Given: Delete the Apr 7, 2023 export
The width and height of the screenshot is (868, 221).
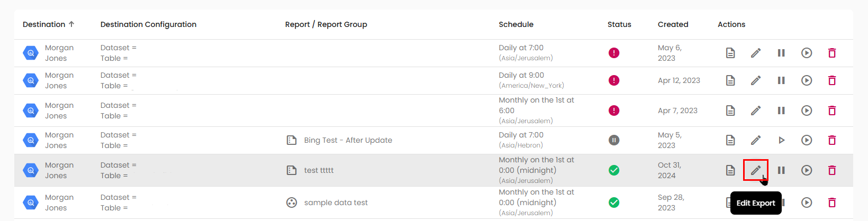Looking at the screenshot, I should pos(831,111).
